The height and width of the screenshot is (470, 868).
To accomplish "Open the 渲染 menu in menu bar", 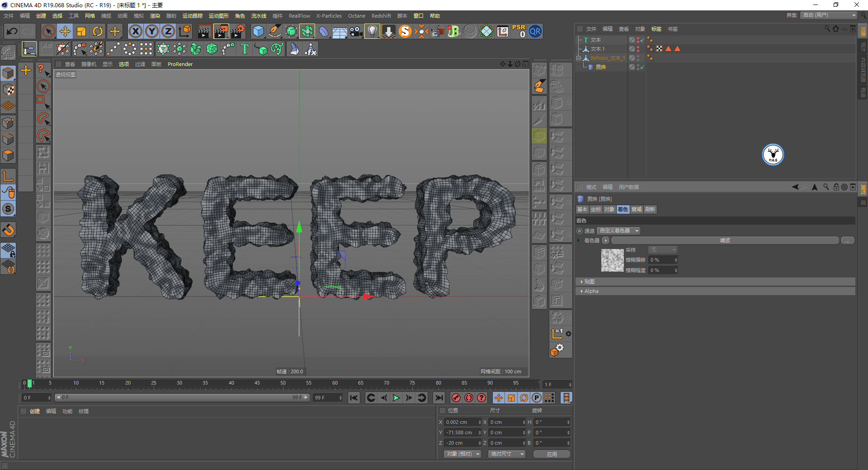I will 155,16.
